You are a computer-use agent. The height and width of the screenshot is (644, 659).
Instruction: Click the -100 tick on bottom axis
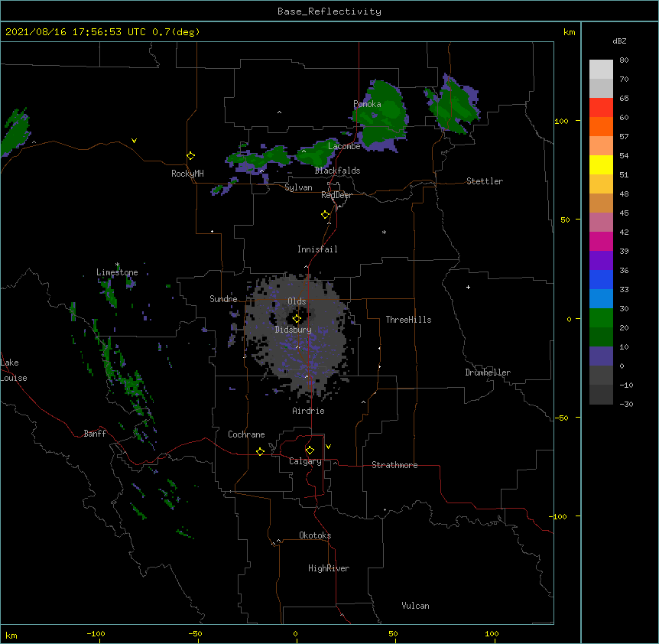pos(96,633)
